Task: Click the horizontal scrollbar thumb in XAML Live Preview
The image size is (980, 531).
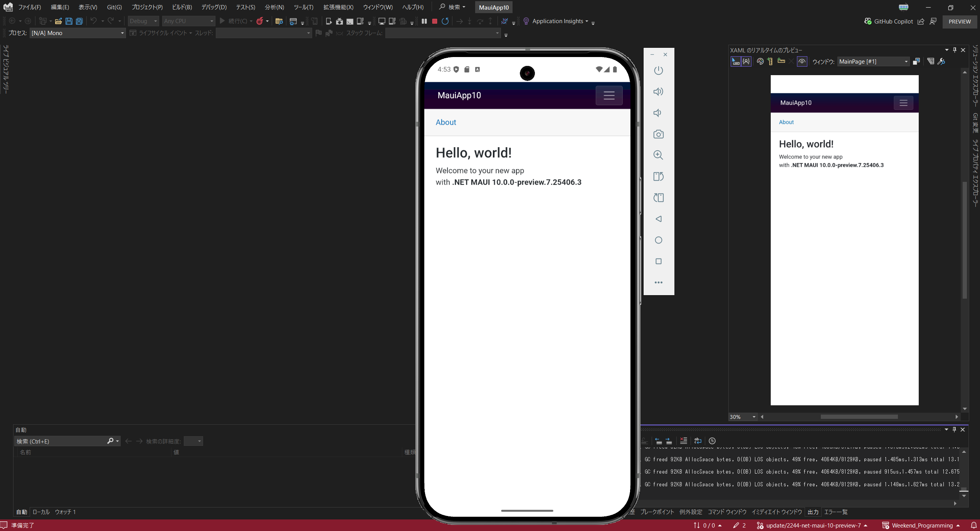Action: [x=859, y=417]
